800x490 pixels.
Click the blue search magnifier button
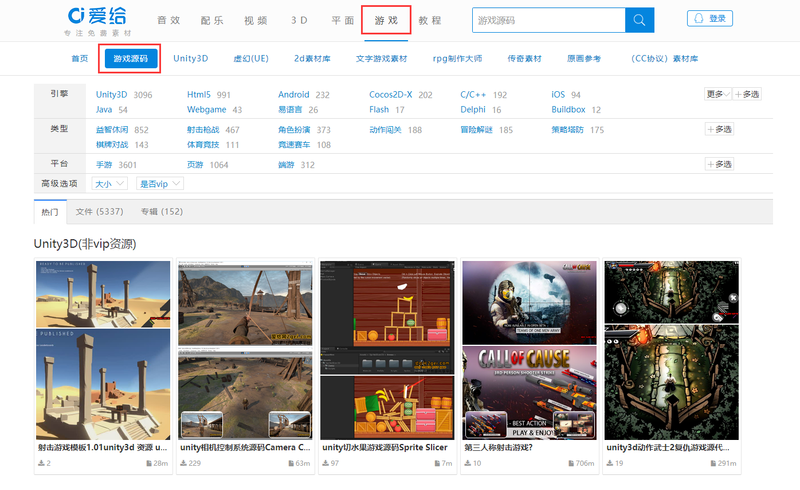639,20
